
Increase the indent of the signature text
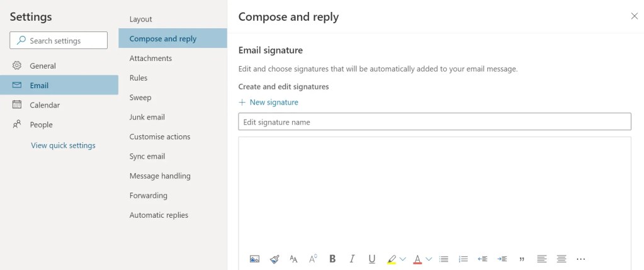(x=502, y=259)
